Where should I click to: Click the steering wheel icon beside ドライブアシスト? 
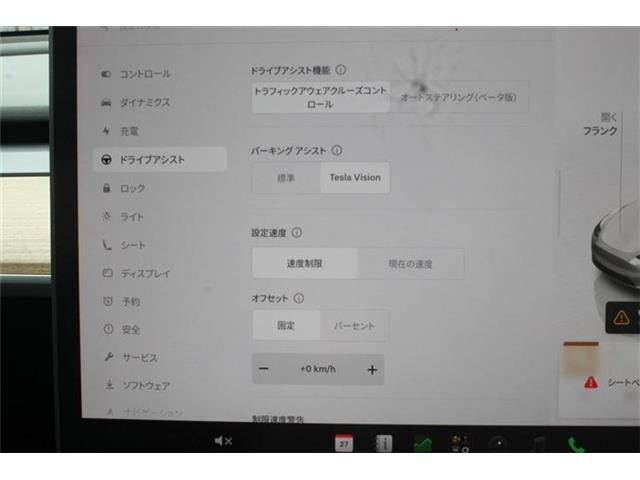coord(106,160)
